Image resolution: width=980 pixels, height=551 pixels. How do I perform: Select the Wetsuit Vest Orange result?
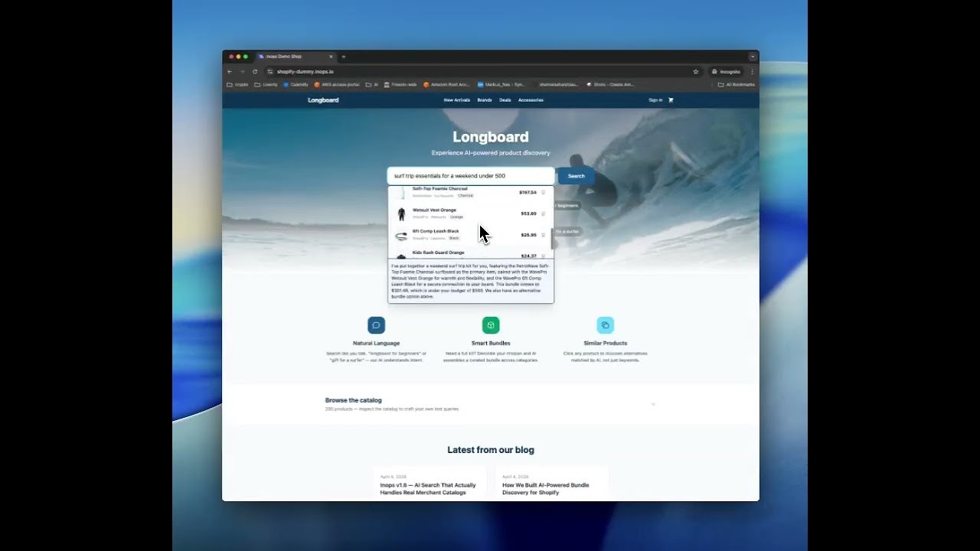[470, 214]
